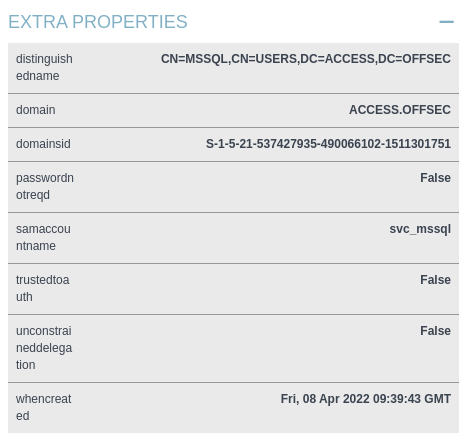Select the trustedtoauth property label
469x444 pixels.
coord(43,288)
